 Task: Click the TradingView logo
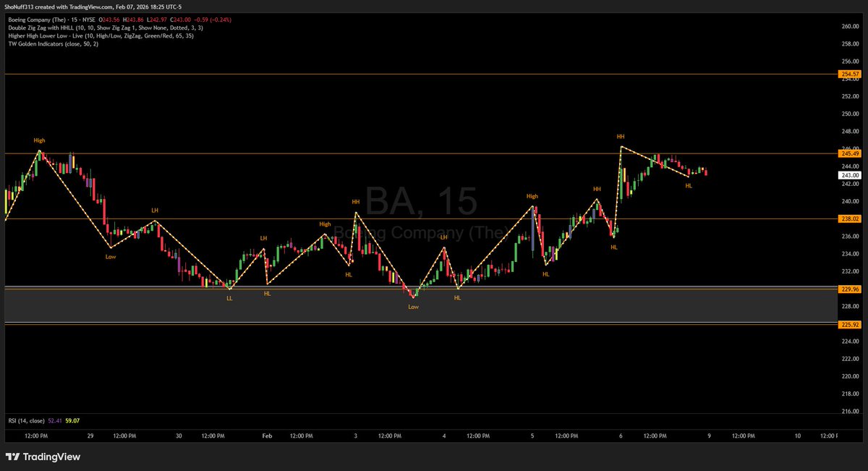click(x=43, y=457)
